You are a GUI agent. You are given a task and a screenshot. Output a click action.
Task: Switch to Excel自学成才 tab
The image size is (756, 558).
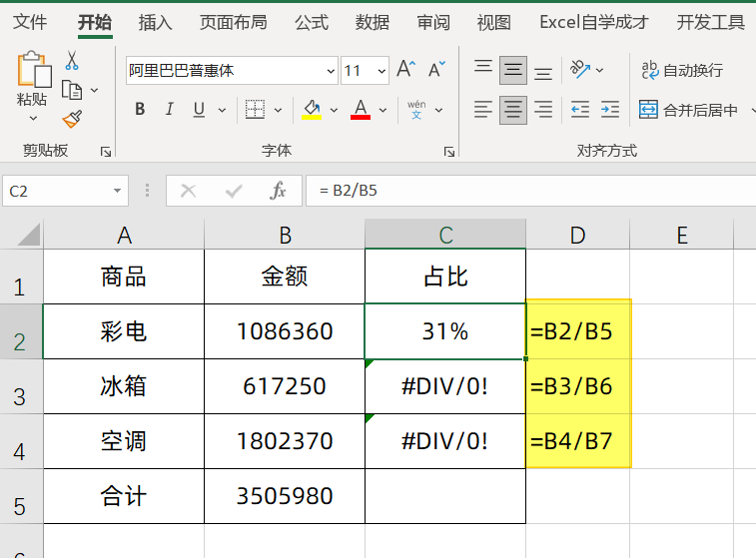click(594, 22)
